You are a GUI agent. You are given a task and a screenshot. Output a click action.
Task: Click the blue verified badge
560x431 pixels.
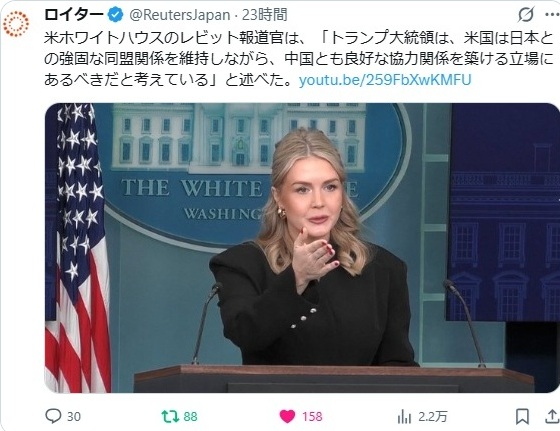tap(115, 15)
